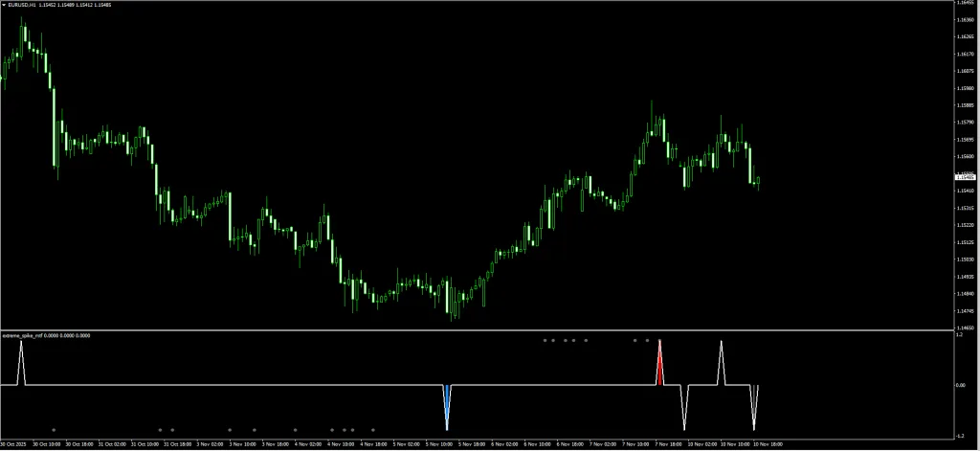Click the 5 Nov 18:00 time axis label

472,444
